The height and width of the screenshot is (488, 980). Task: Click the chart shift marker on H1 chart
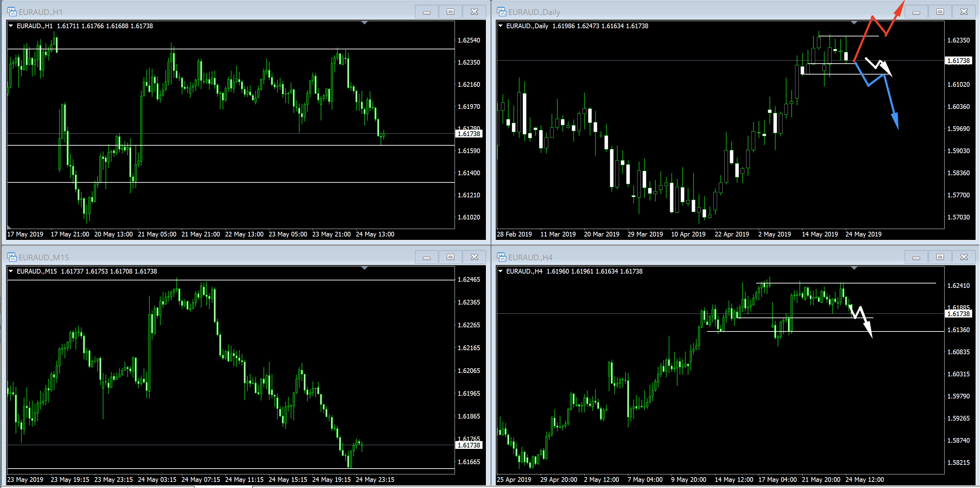tap(364, 23)
